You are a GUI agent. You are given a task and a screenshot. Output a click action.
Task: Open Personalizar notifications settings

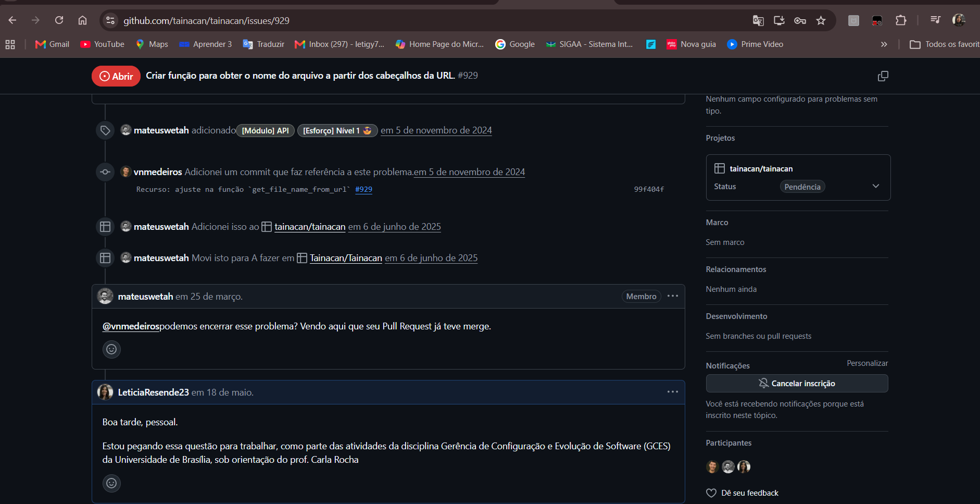[867, 363]
